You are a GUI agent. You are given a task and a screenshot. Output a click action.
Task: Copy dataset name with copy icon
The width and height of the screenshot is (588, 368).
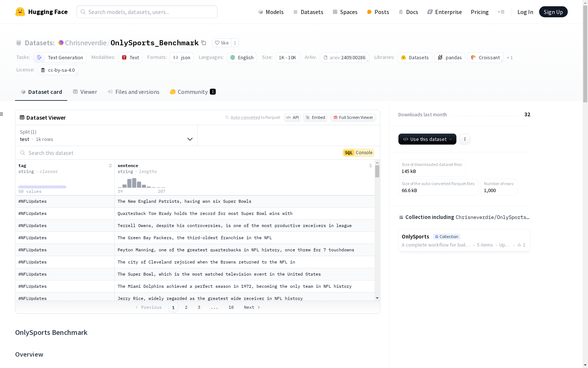coord(204,43)
